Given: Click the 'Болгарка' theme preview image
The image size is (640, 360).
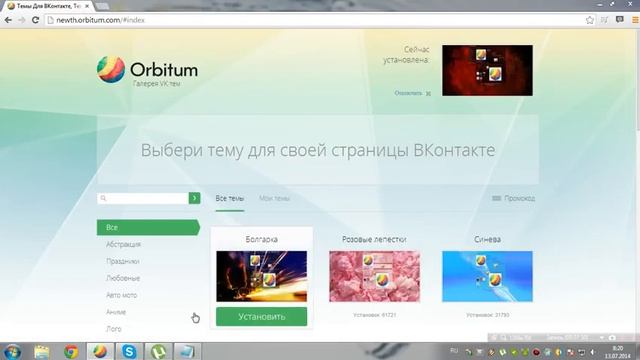Looking at the screenshot, I should [262, 276].
